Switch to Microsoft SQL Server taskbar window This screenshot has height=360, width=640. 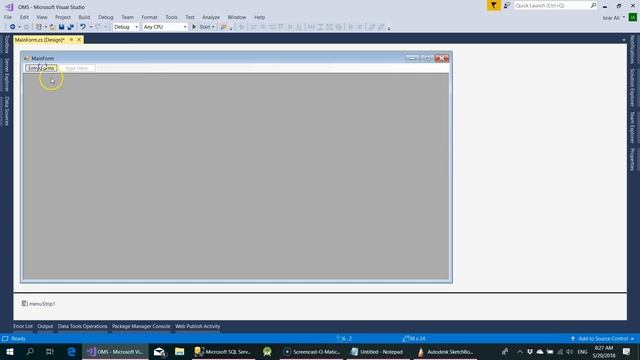point(223,352)
